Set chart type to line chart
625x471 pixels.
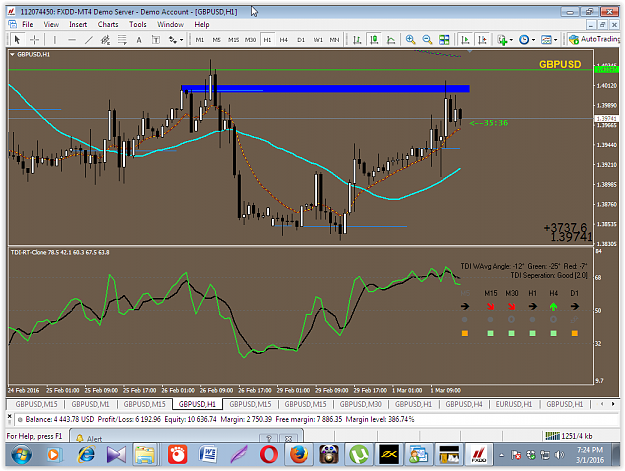[391, 39]
